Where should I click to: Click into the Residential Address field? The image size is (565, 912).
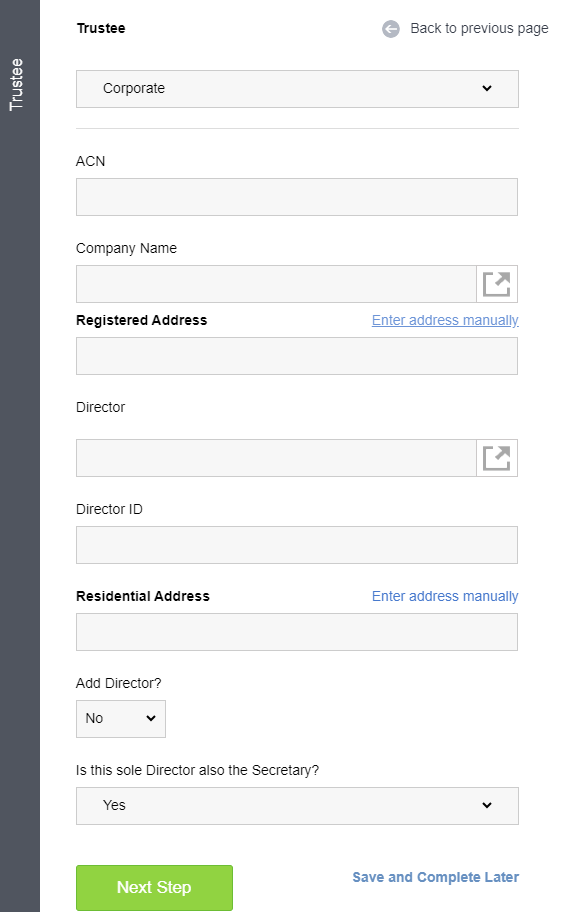[297, 632]
